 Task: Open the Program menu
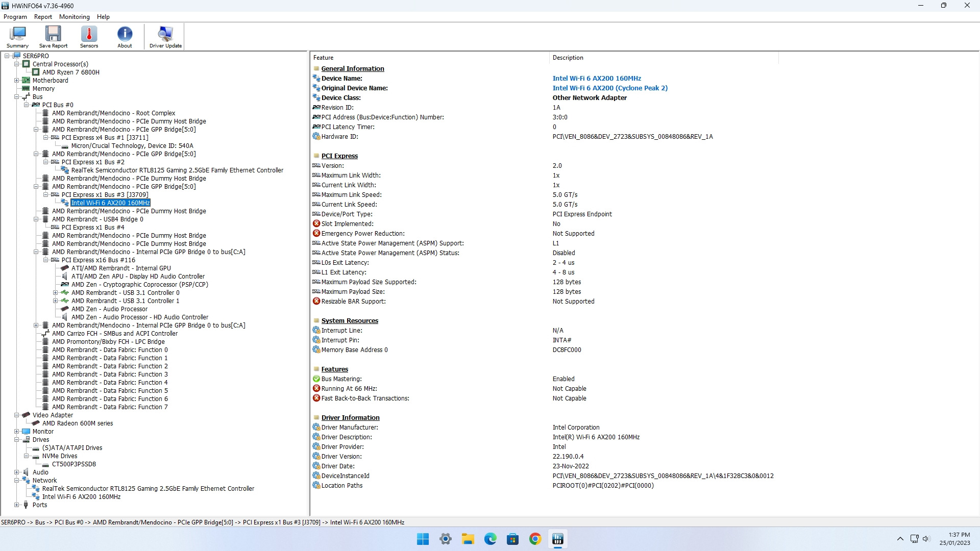[x=15, y=17]
